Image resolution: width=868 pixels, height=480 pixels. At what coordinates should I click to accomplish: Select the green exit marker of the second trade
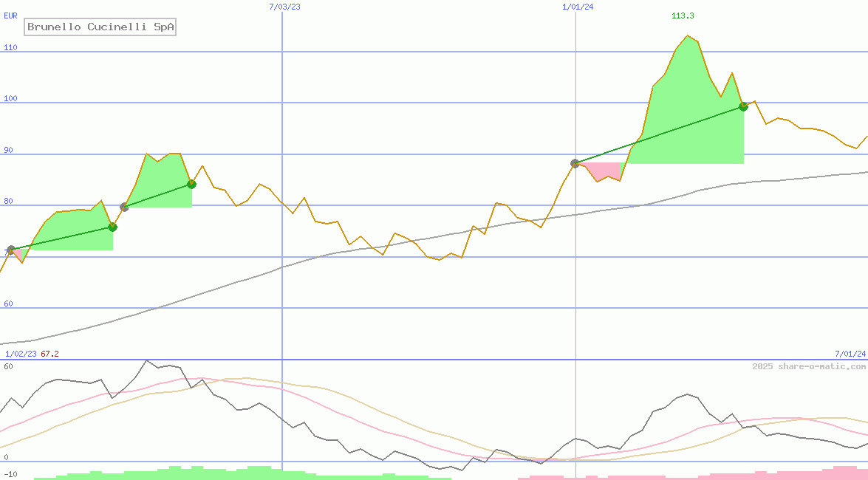pyautogui.click(x=191, y=184)
